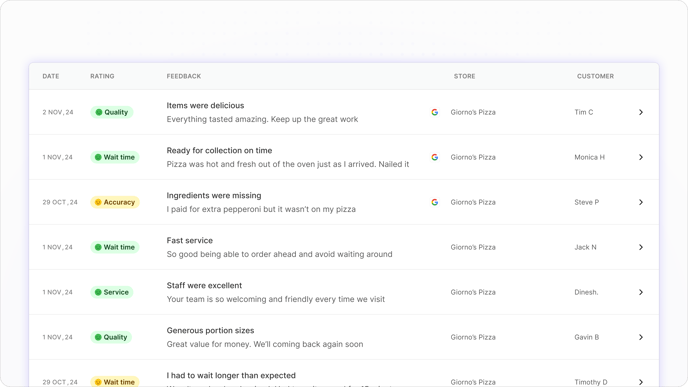Click 'Pizza was hot and fresh' feedback text

pos(288,164)
